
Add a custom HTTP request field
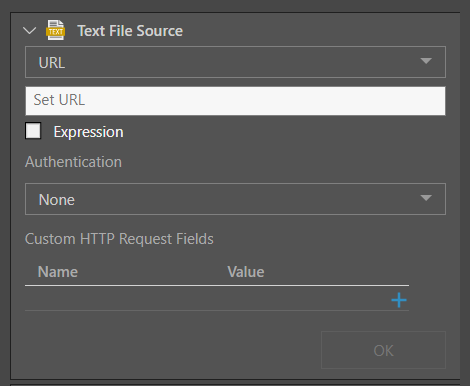tap(399, 300)
